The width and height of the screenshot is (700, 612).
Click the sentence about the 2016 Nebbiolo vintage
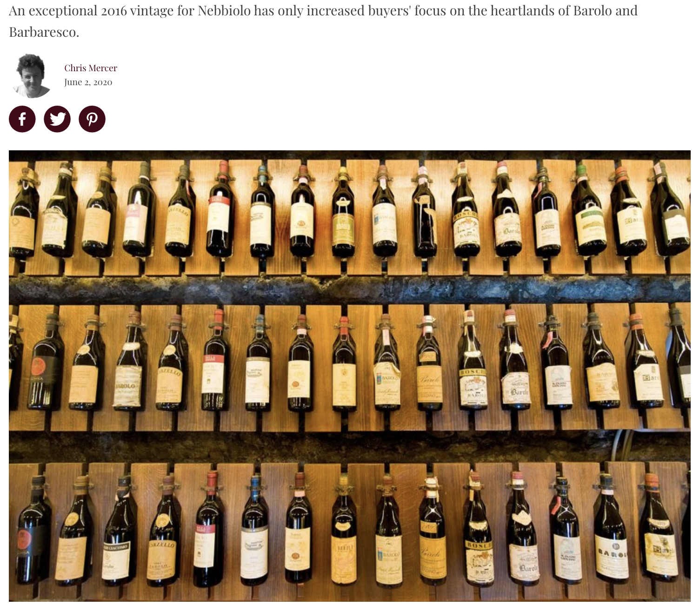click(x=323, y=21)
